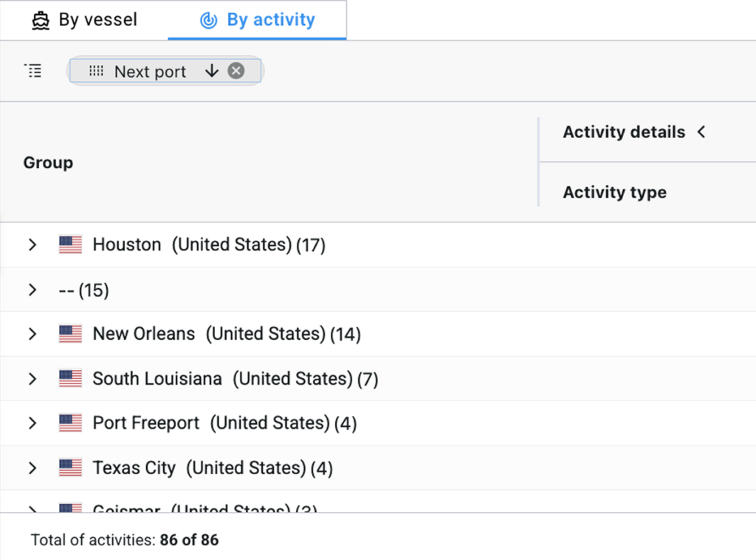
Task: Select the -- (15) row text
Action: [x=84, y=290]
